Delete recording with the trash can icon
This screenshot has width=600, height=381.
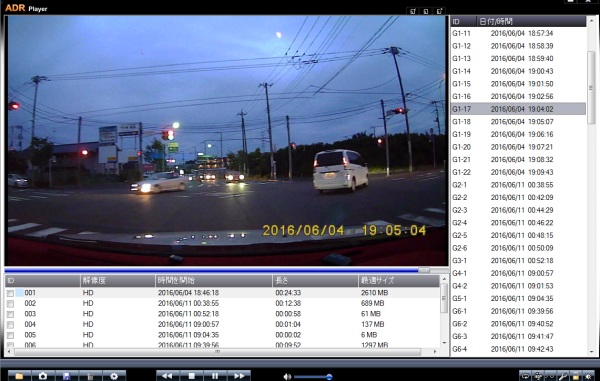click(x=90, y=376)
